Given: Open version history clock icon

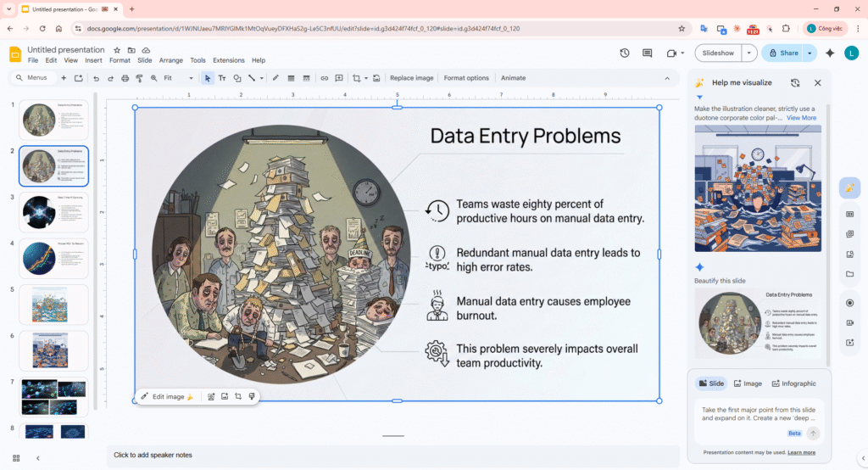Looking at the screenshot, I should pyautogui.click(x=625, y=53).
